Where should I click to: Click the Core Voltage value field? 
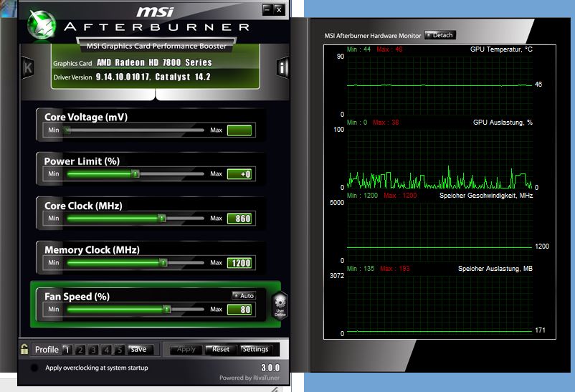239,130
